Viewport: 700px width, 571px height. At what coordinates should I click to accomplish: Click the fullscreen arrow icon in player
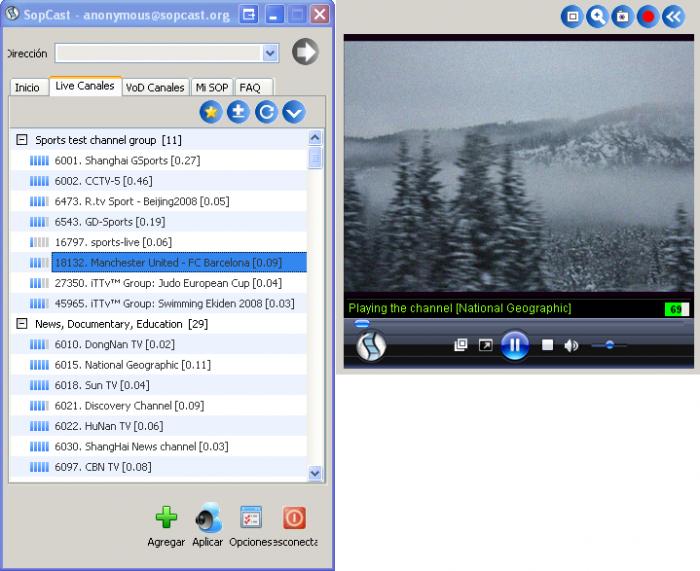485,345
